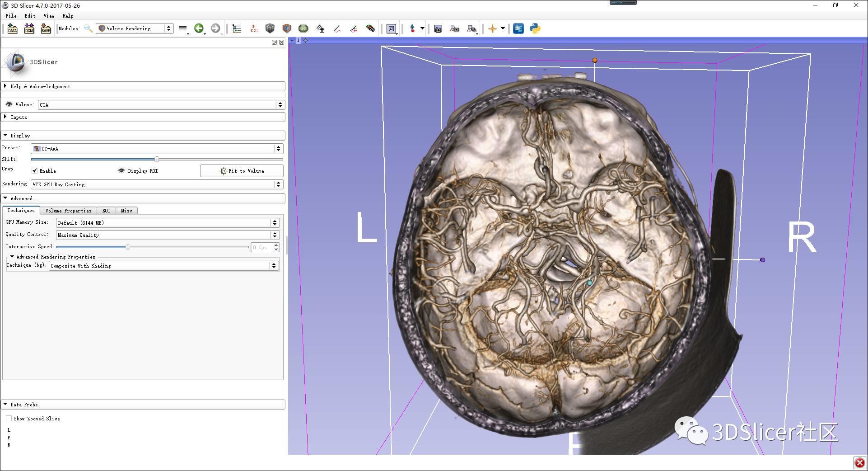The height and width of the screenshot is (471, 868).
Task: Go to next module with forward arrow
Action: [x=215, y=28]
